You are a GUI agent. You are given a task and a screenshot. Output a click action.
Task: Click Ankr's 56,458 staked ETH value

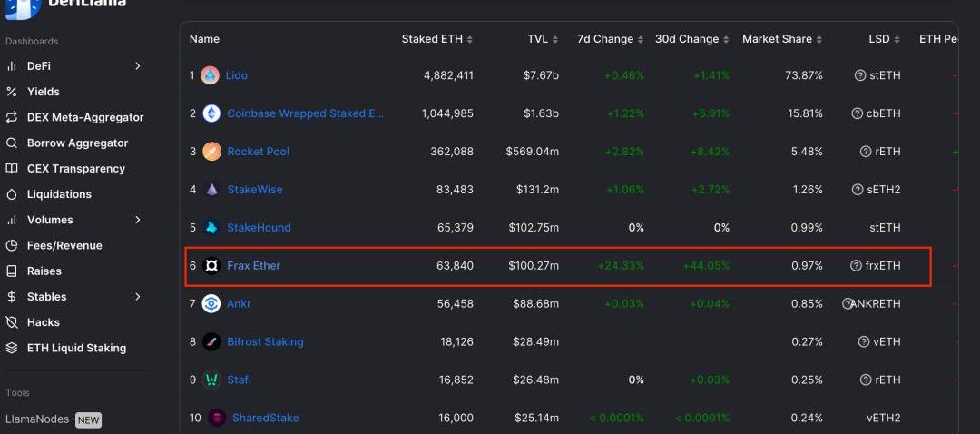click(x=455, y=304)
